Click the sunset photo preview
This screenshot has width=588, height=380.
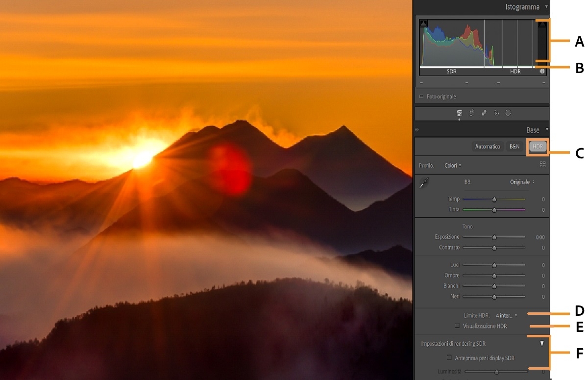tap(206, 190)
